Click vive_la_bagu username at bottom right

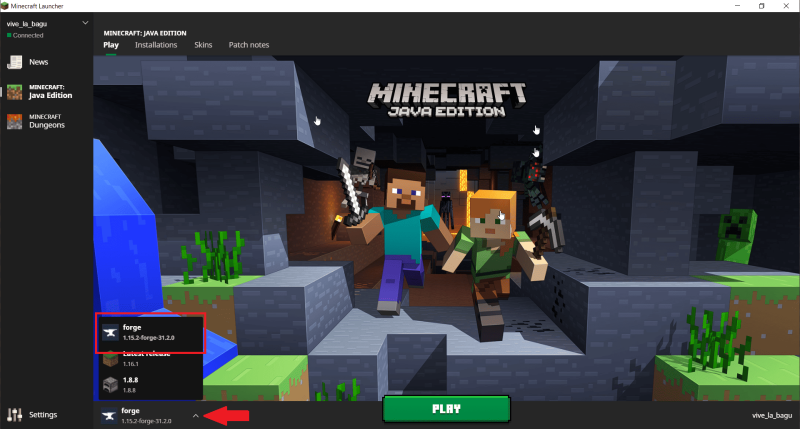772,415
